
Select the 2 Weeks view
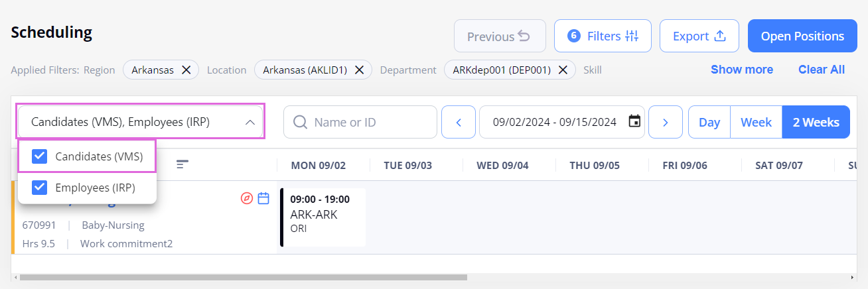click(816, 122)
